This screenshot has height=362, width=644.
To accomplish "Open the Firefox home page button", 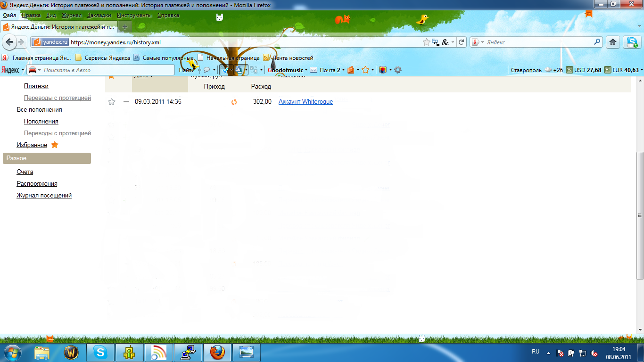I will (x=613, y=42).
